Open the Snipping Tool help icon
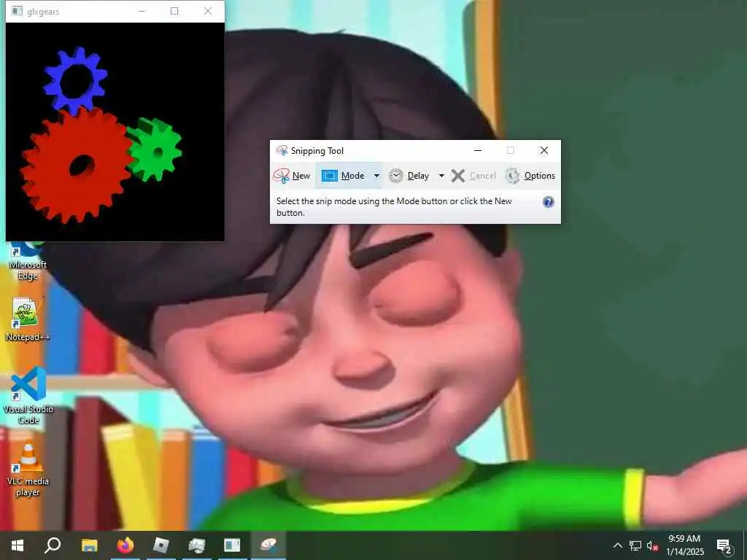The width and height of the screenshot is (747, 560). 549,202
